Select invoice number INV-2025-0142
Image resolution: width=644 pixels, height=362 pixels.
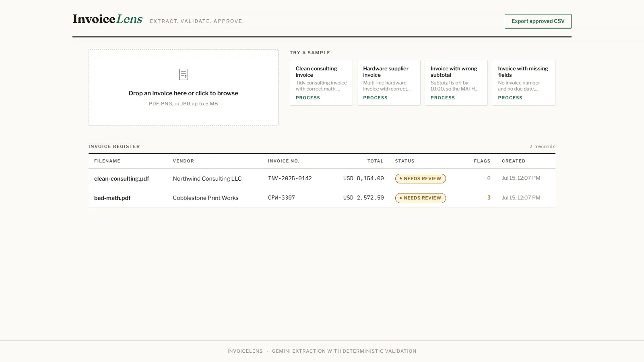pos(290,179)
